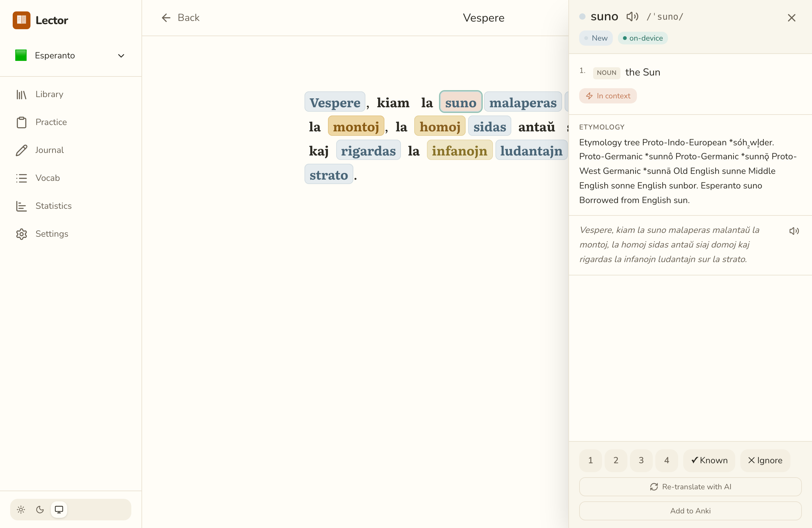Screen dimensions: 812x528
Task: Select the word montoj
Action: tap(356, 126)
